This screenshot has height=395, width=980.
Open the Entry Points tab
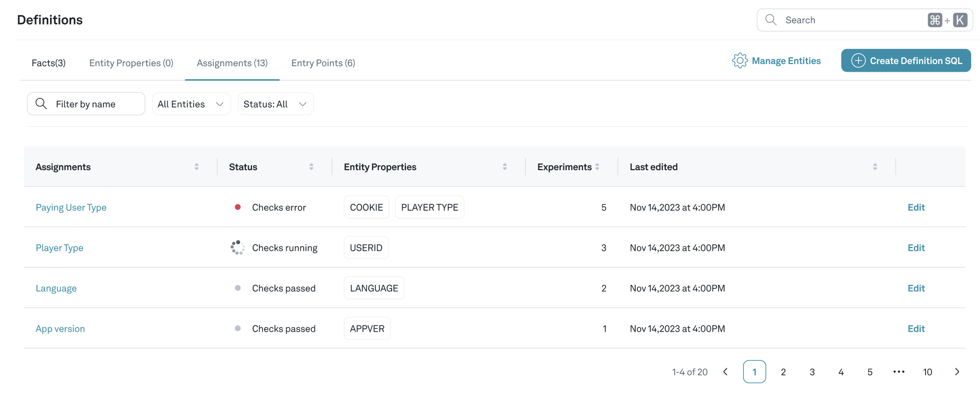323,63
